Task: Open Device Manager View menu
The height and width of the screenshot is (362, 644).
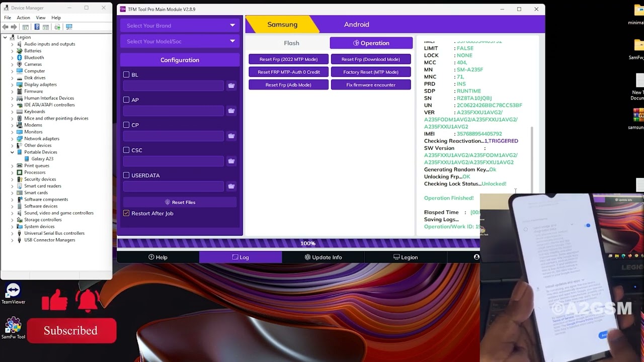Action: click(x=41, y=18)
